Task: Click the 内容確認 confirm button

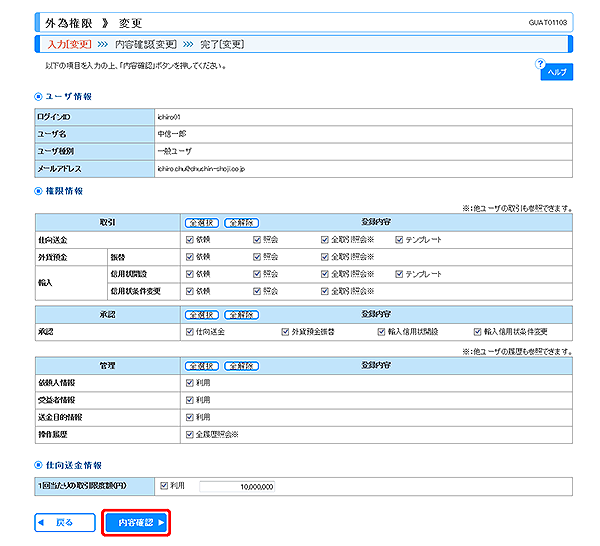Action: tap(136, 522)
